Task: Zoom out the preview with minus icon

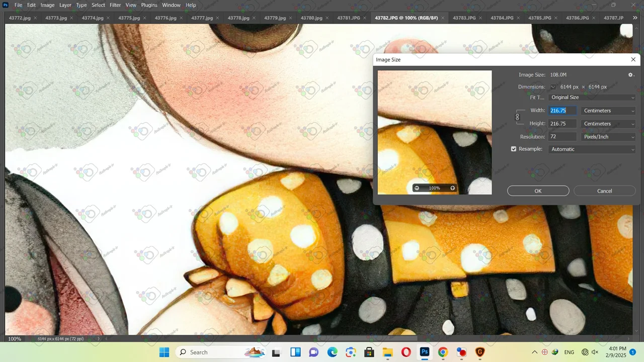Action: pyautogui.click(x=417, y=188)
